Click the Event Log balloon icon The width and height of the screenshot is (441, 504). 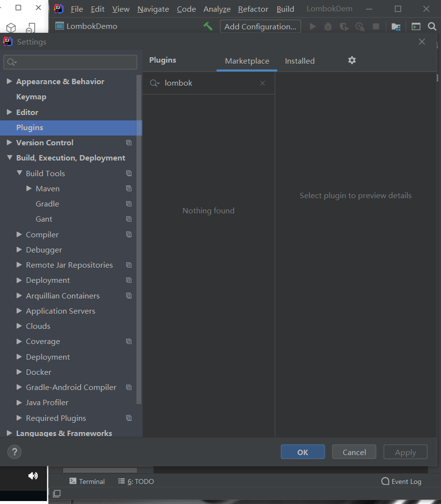(x=385, y=481)
